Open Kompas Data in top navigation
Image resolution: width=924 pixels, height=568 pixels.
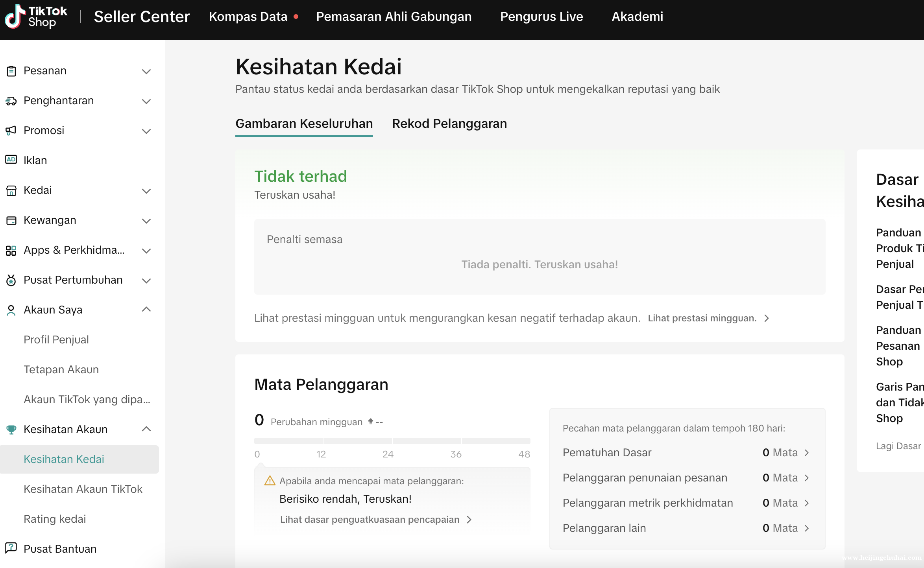click(248, 17)
